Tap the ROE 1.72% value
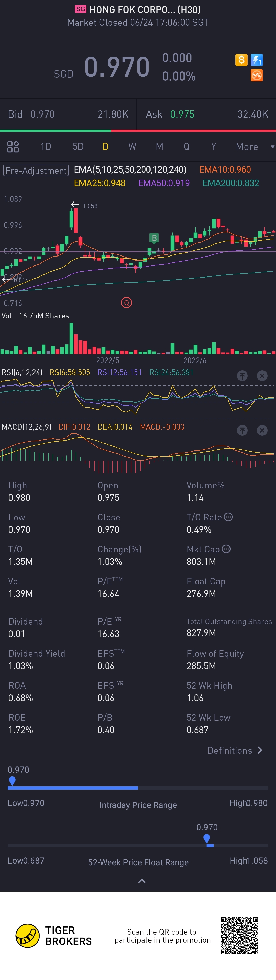Screen dimensions: 276x980 click(x=20, y=730)
